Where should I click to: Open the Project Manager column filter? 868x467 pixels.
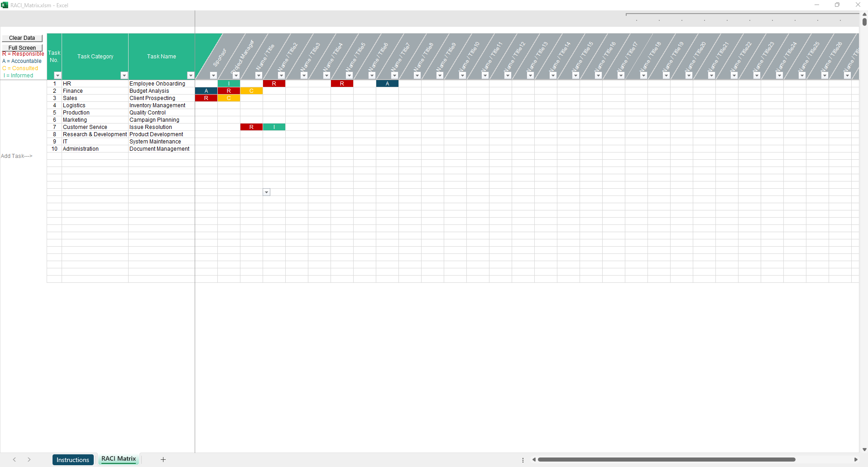[x=236, y=76]
